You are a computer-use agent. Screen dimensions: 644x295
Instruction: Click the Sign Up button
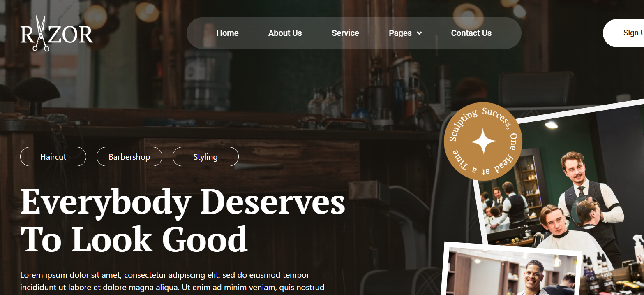623,33
